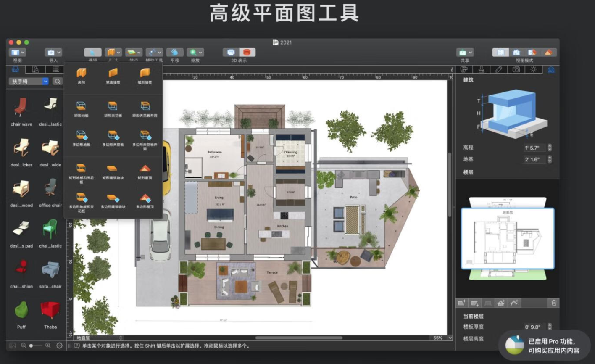Select the 房间 room tool
595x364 pixels.
click(81, 76)
